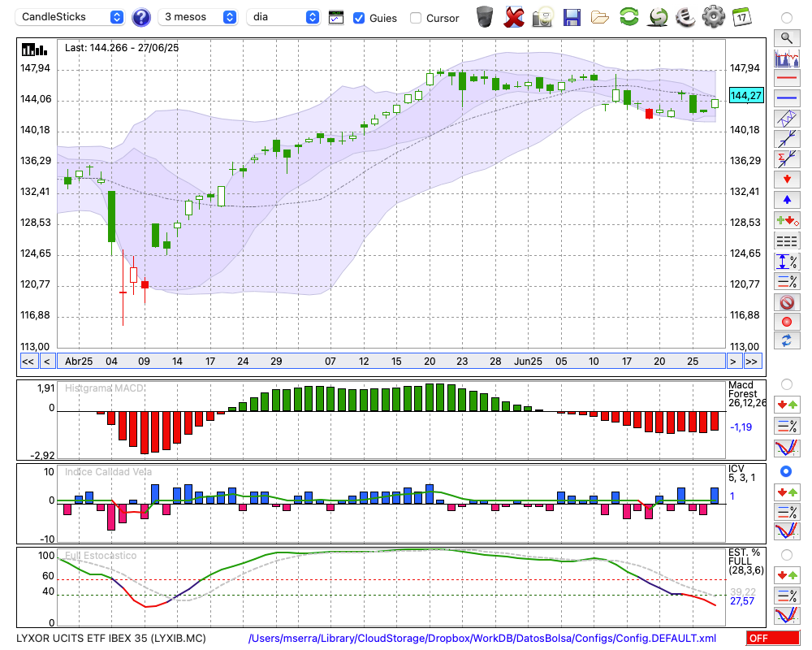Select percent lines tool in main sidebar
The image size is (812, 650).
pyautogui.click(x=787, y=281)
